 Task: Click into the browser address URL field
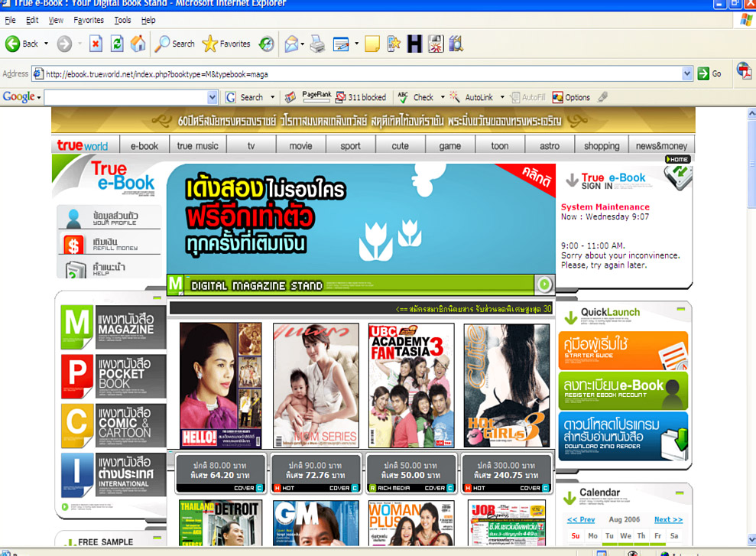[x=357, y=73]
